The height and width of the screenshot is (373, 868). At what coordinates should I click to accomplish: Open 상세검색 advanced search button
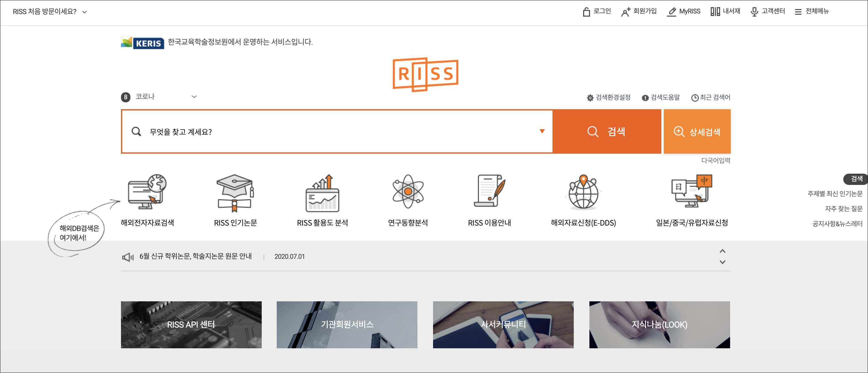[x=697, y=131]
